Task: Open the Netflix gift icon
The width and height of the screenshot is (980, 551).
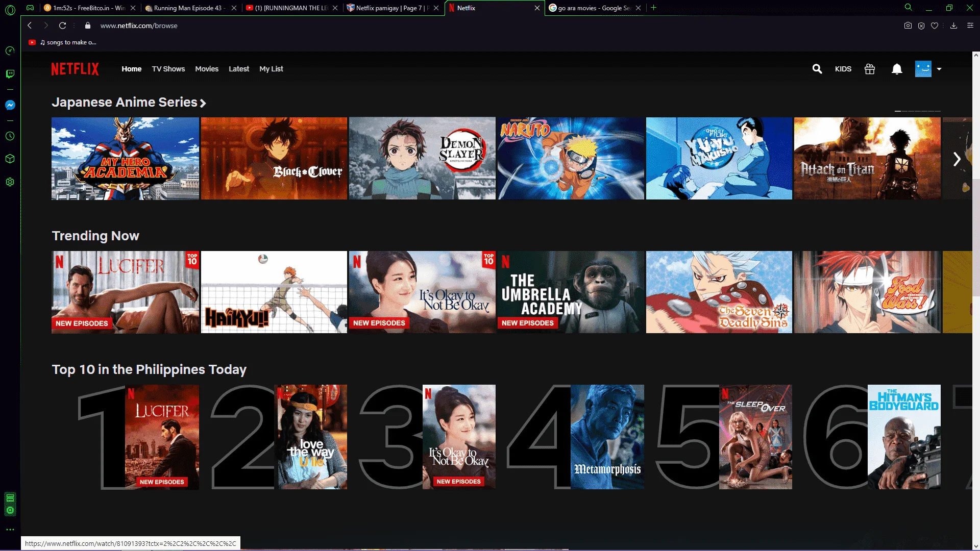Action: 870,69
